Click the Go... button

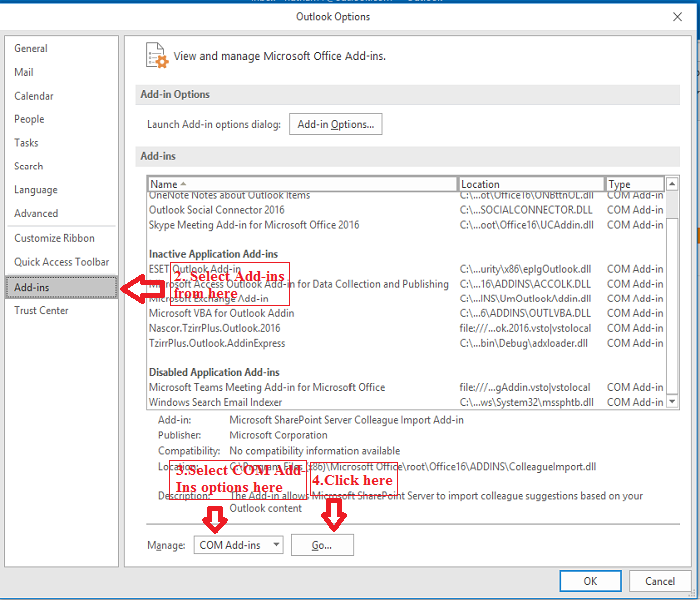coord(321,545)
